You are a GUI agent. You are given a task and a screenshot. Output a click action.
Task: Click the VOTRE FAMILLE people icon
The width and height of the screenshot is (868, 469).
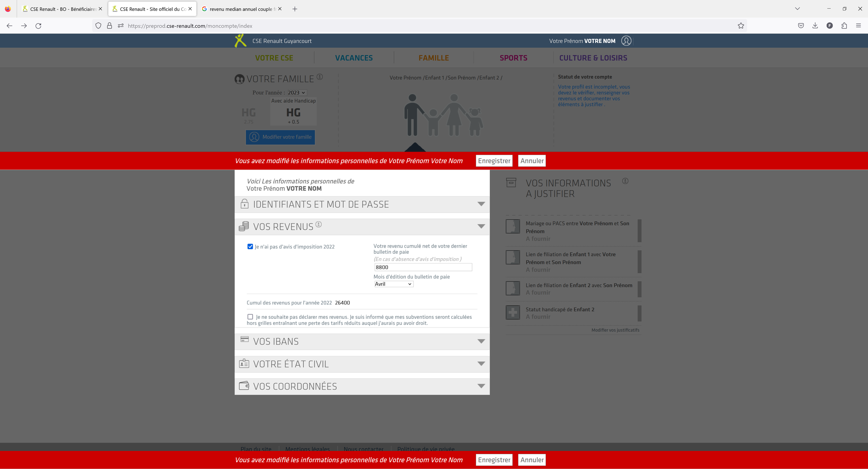click(x=240, y=79)
